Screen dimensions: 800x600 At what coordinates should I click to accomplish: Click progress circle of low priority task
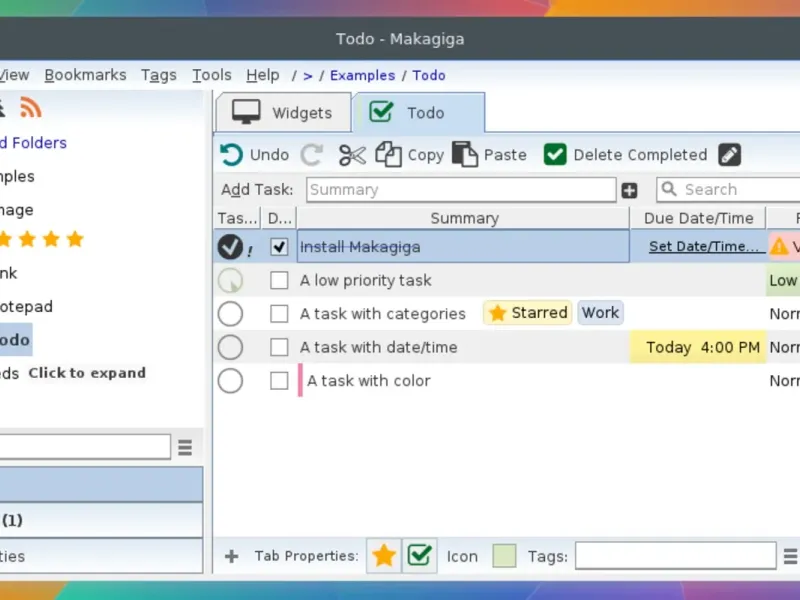[230, 280]
